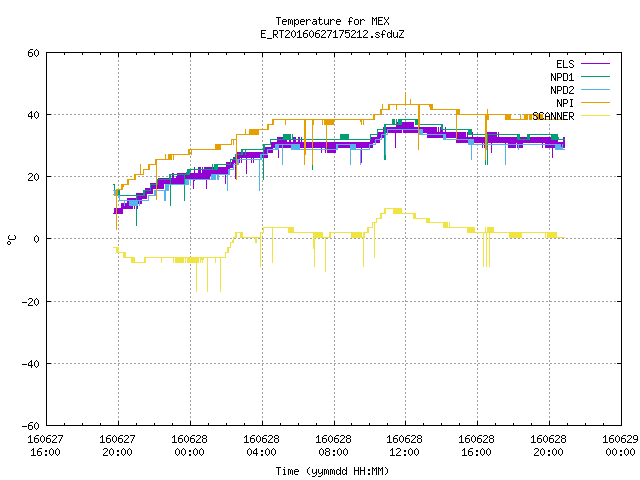This screenshot has height=480, width=640.
Task: Click the x-axis label '160629 00:00'
Action: pos(620,445)
